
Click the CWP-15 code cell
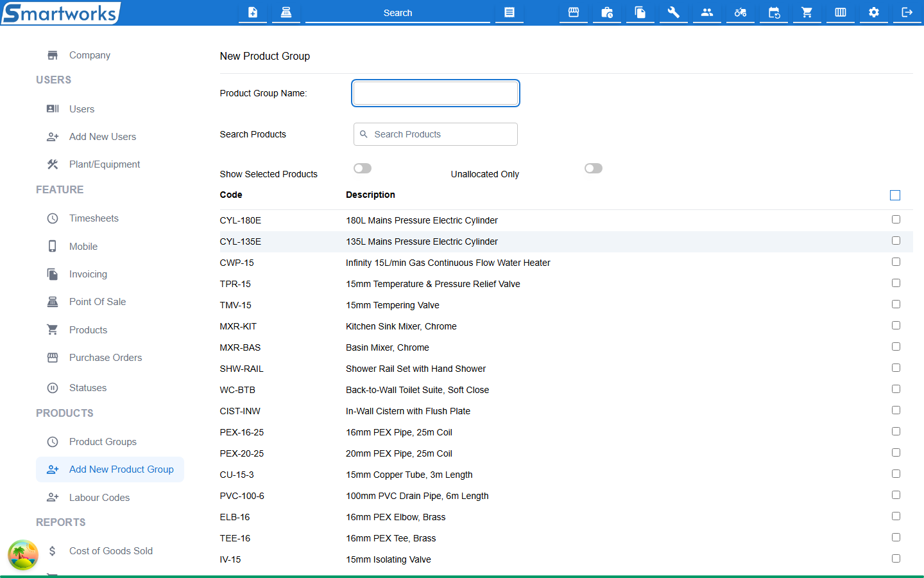[x=237, y=263]
